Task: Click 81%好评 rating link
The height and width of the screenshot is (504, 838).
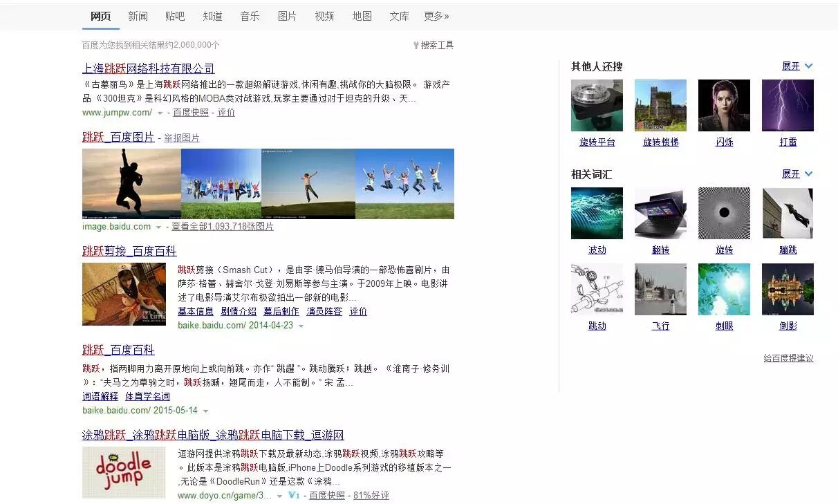Action: tap(371, 495)
